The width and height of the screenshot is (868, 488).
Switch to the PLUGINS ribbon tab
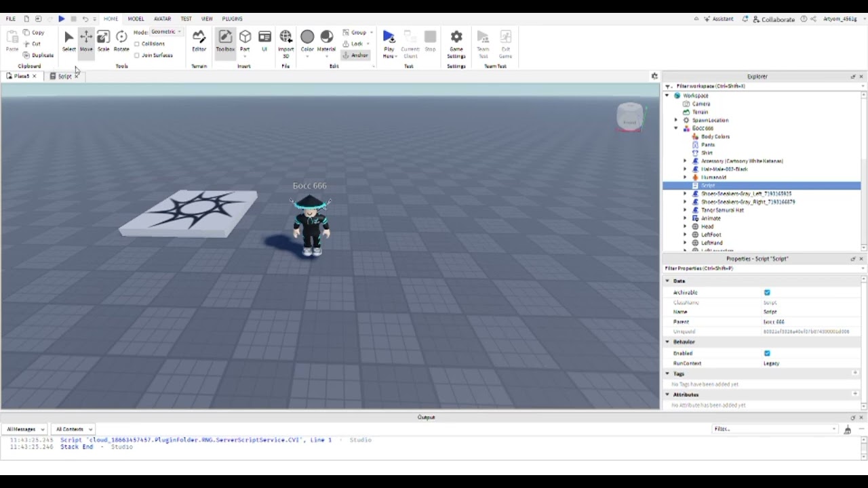pyautogui.click(x=232, y=19)
